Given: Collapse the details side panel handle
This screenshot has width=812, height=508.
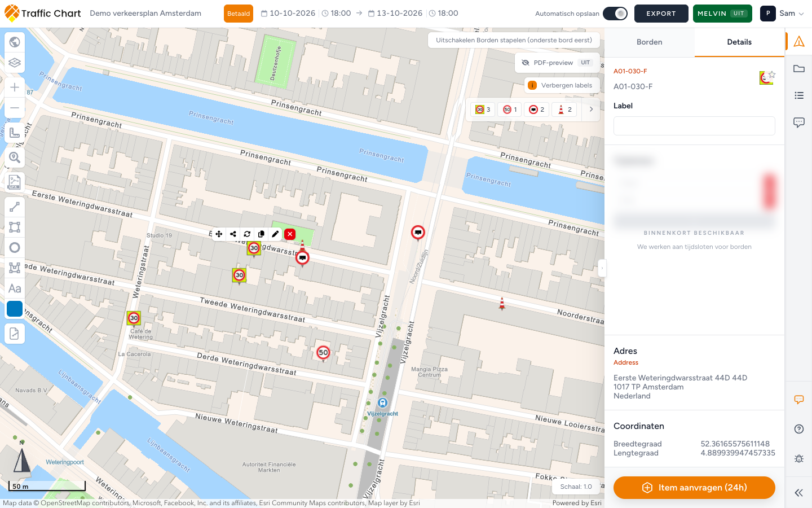Looking at the screenshot, I should click(602, 268).
